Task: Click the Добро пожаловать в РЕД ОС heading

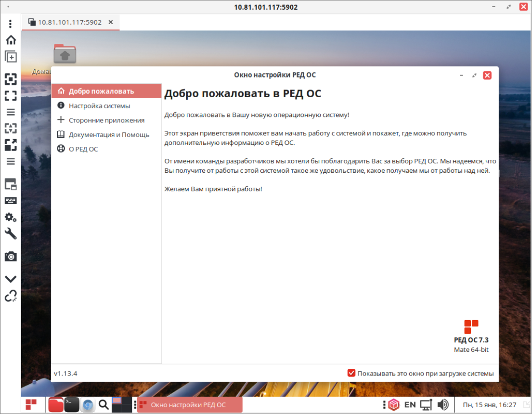Action: pos(243,93)
